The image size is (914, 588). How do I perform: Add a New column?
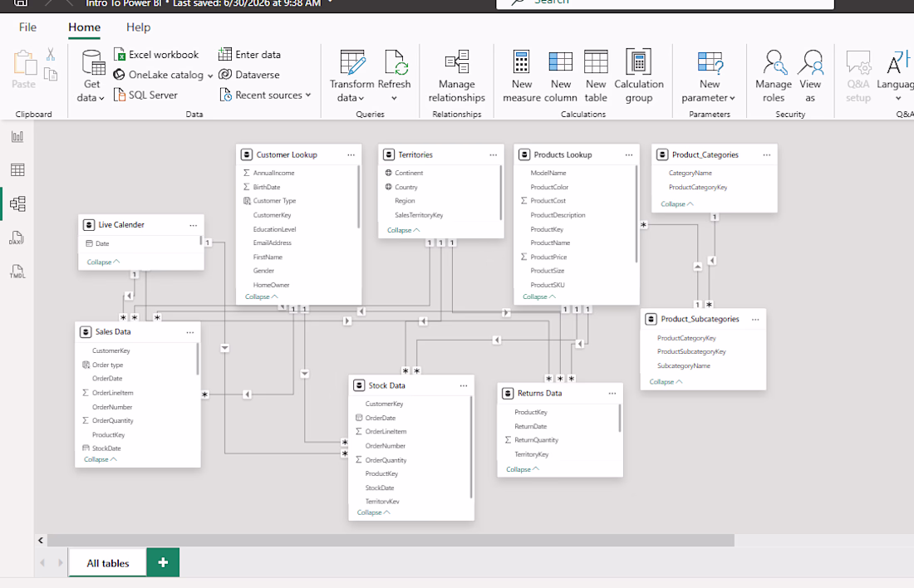561,76
